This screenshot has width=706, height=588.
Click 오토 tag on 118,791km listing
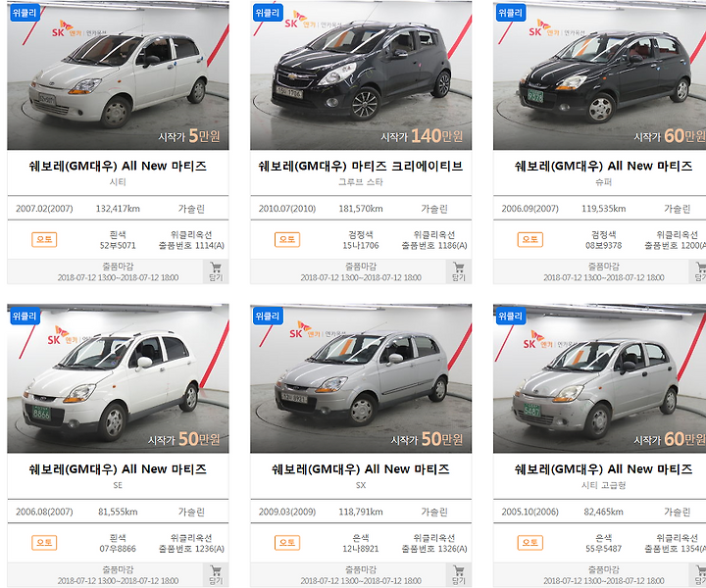tap(287, 543)
